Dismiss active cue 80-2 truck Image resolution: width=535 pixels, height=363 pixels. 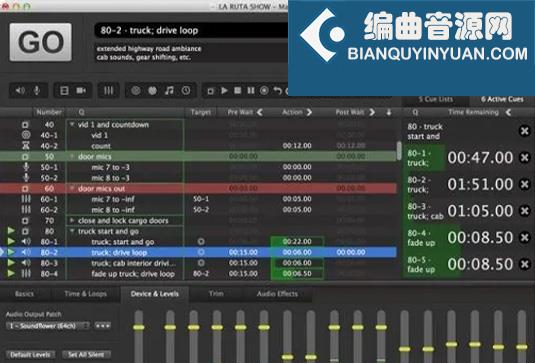tap(524, 184)
